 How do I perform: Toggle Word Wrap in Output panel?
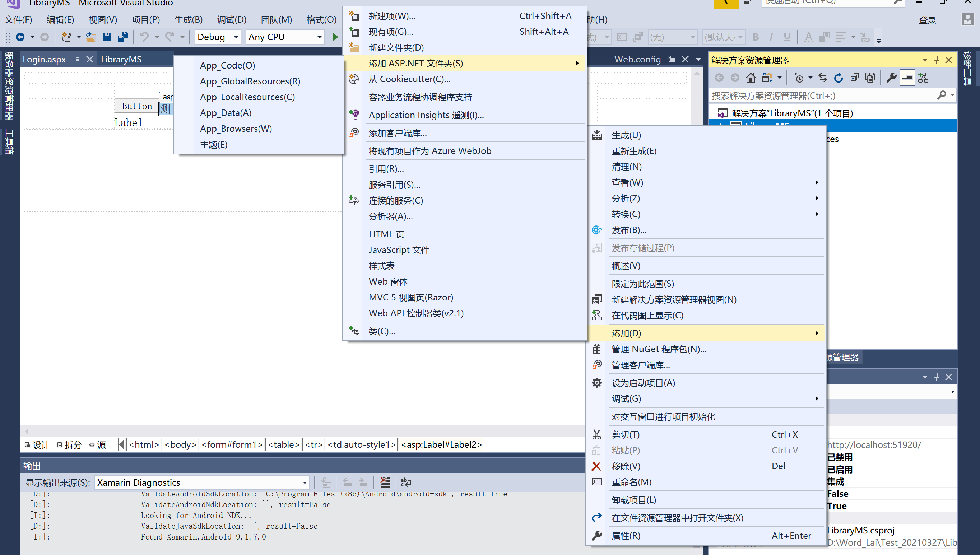coord(405,482)
